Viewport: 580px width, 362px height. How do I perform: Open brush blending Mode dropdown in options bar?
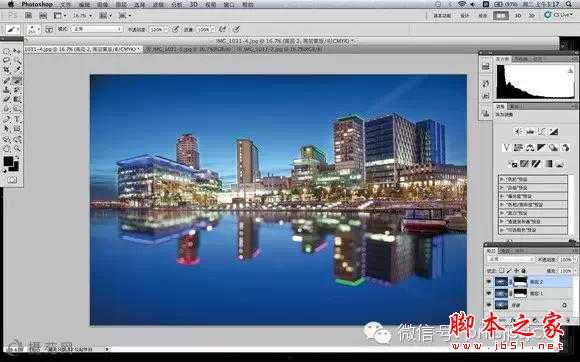pyautogui.click(x=97, y=29)
